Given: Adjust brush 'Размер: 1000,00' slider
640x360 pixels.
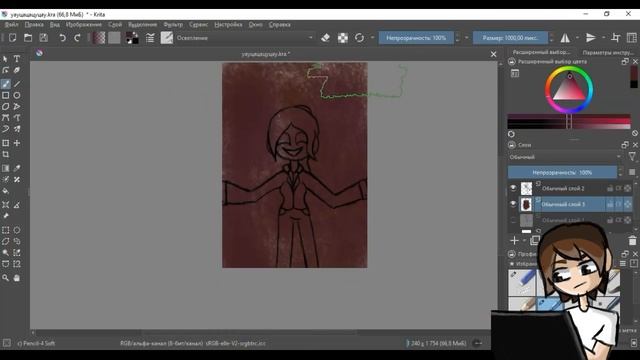Looking at the screenshot, I should point(510,38).
